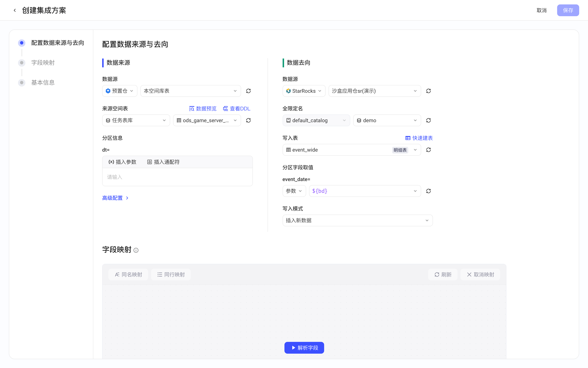
Task: Open the event_wide write table dropdown
Action: point(352,150)
